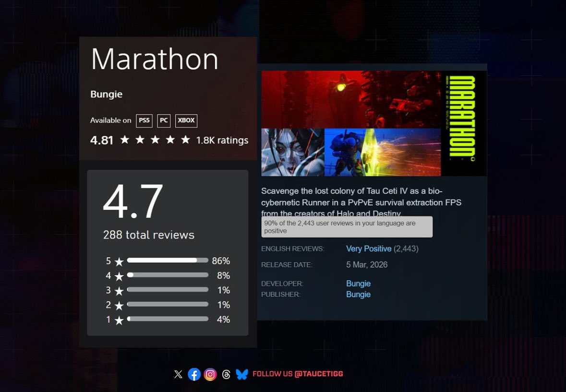Click the 4.81 rating score
Screen dimensions: 566x392
[x=102, y=140]
